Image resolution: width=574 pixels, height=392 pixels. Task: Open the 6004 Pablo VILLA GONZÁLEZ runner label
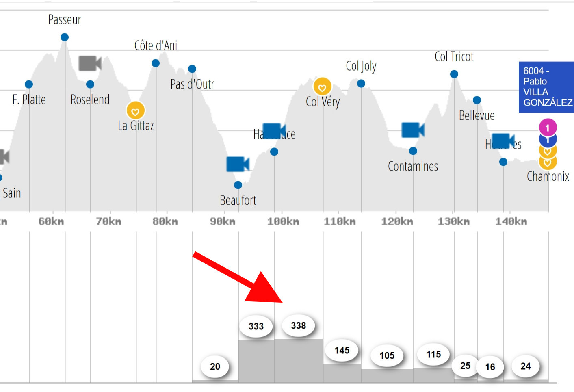546,87
